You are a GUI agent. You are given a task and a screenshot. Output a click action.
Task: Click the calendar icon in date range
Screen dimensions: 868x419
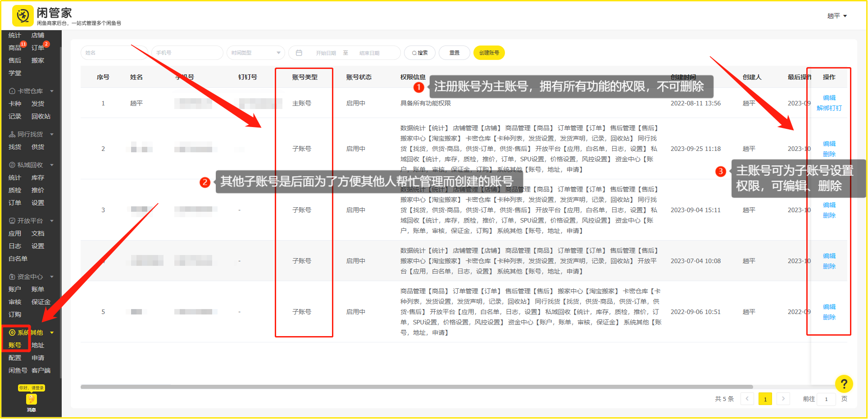coord(299,53)
